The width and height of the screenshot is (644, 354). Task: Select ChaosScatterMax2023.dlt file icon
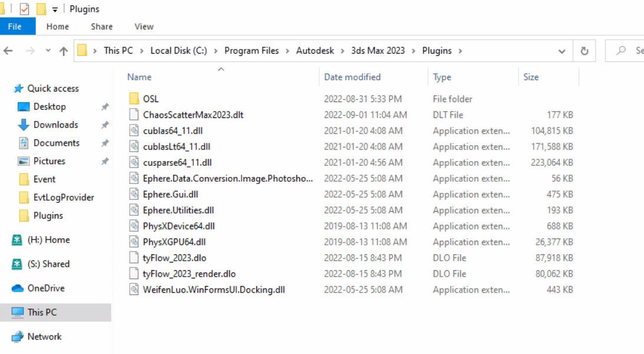[x=134, y=114]
